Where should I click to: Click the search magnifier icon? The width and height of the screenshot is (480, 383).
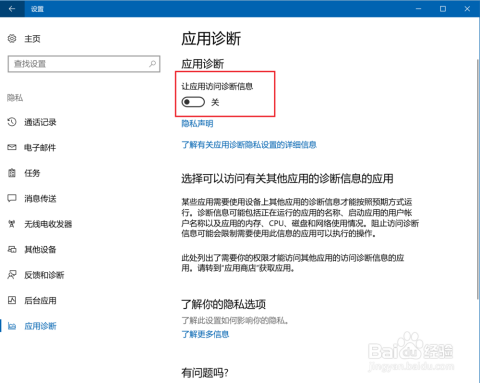[x=152, y=64]
